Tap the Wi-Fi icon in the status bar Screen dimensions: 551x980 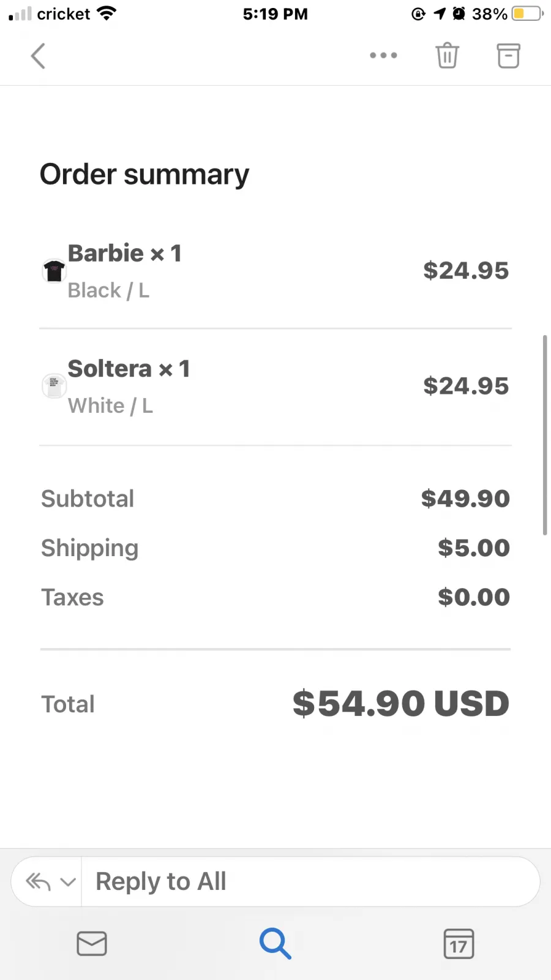pos(107,13)
